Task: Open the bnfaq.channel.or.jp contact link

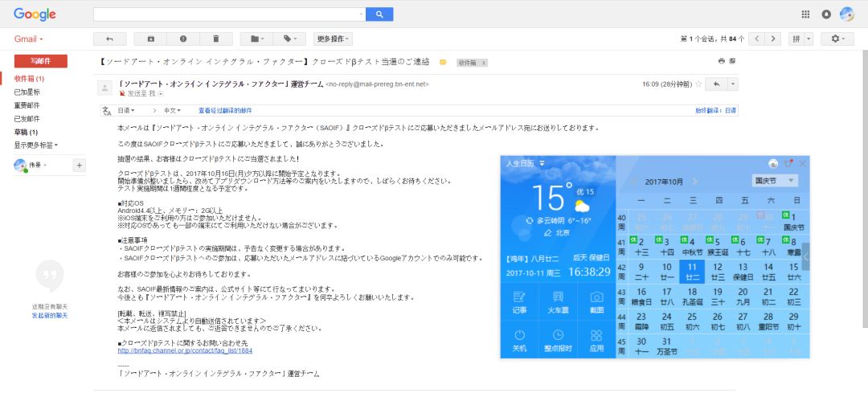Action: point(185,351)
